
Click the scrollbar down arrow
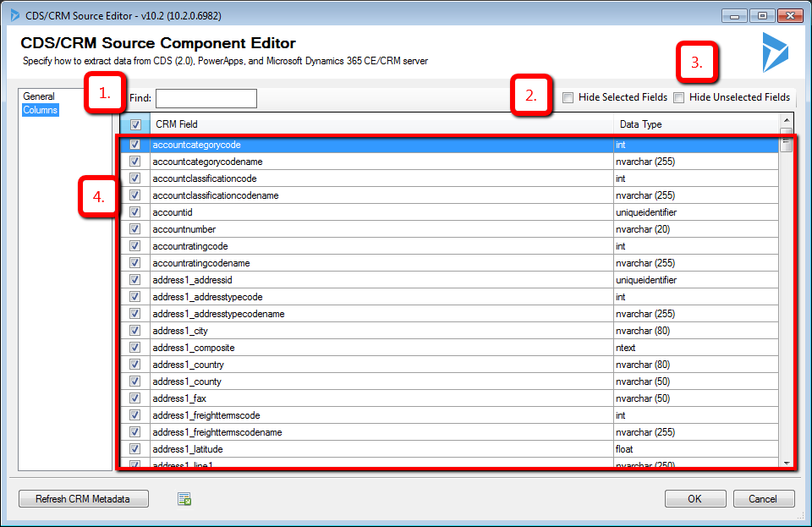tap(786, 463)
